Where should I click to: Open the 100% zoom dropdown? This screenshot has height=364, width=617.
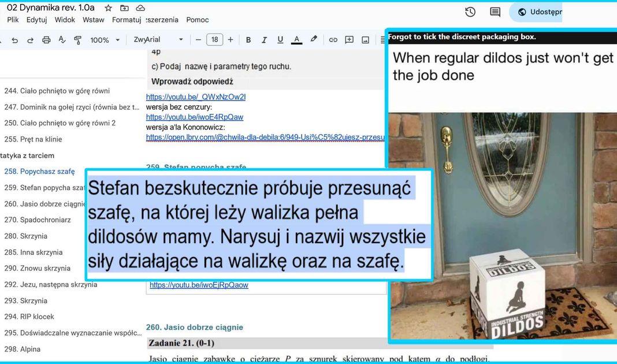pyautogui.click(x=105, y=40)
